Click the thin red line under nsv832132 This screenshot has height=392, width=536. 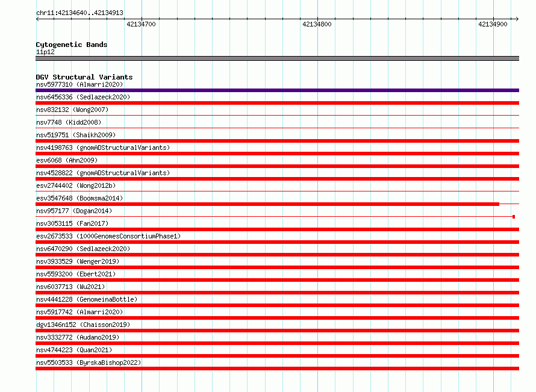pos(277,116)
